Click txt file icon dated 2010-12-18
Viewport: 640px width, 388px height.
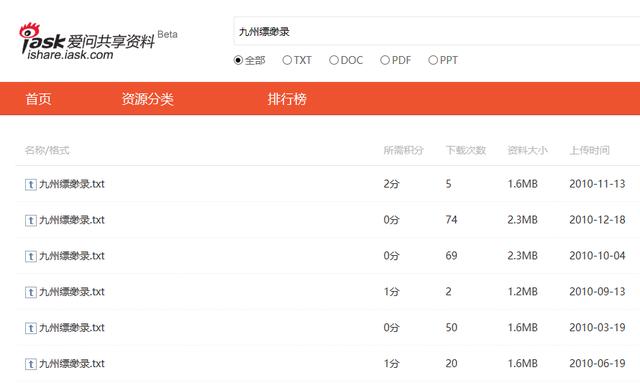coord(31,221)
